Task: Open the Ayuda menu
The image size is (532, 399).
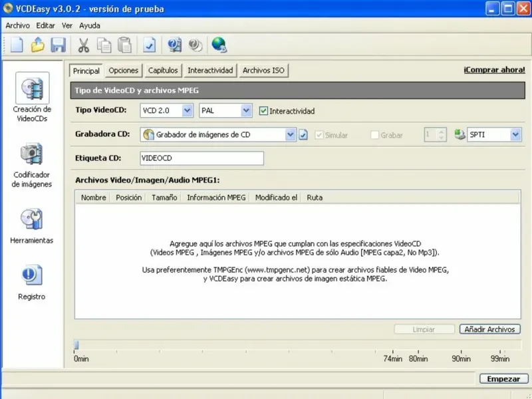Action: (90, 25)
